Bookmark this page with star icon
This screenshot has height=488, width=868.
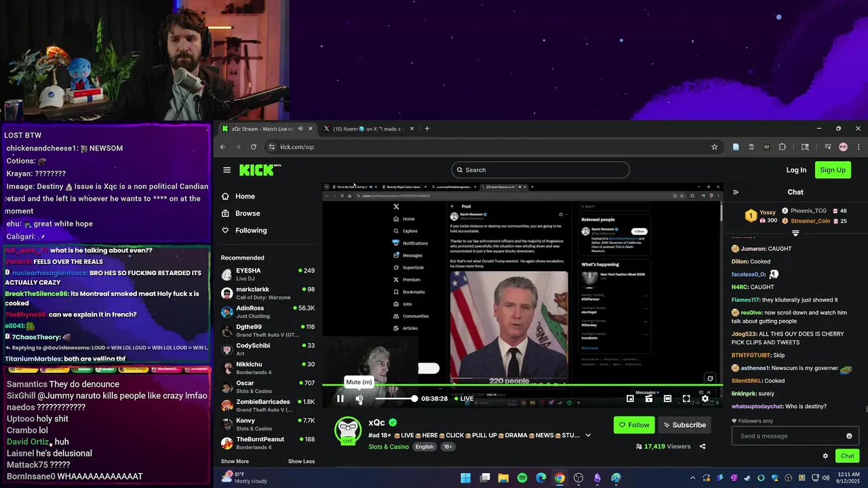(x=714, y=147)
